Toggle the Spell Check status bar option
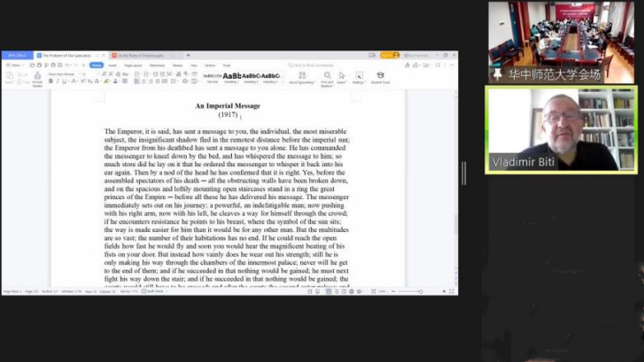The width and height of the screenshot is (644, 362). coord(152,291)
